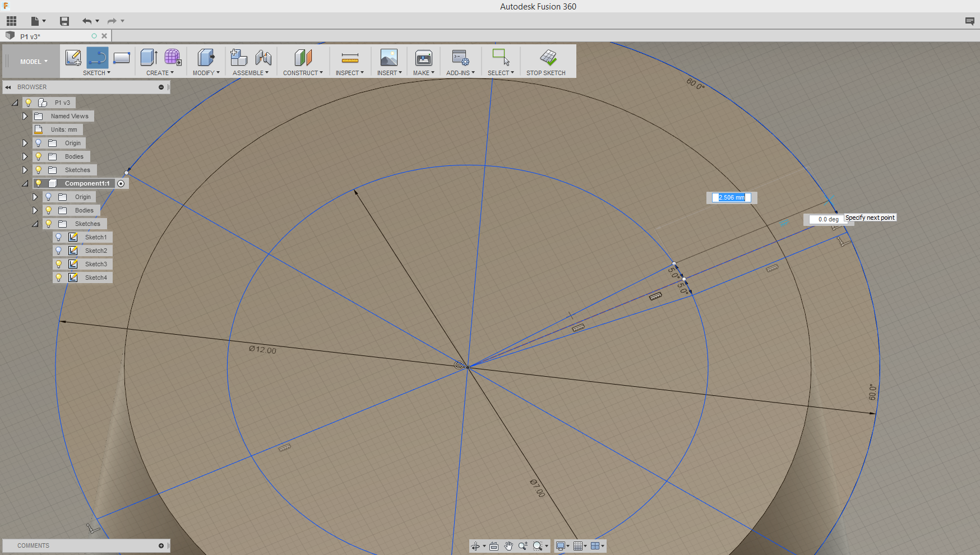Open the comments icon at top right
This screenshot has width=980, height=555.
pyautogui.click(x=969, y=21)
